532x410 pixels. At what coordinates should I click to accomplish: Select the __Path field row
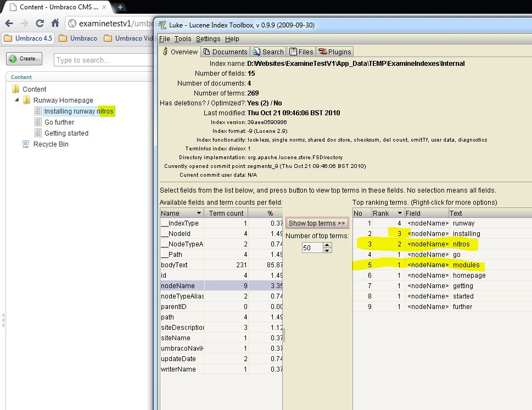[221, 254]
